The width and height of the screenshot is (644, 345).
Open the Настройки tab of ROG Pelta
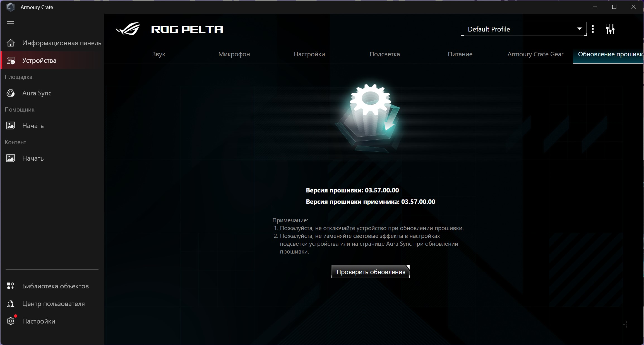[309, 54]
